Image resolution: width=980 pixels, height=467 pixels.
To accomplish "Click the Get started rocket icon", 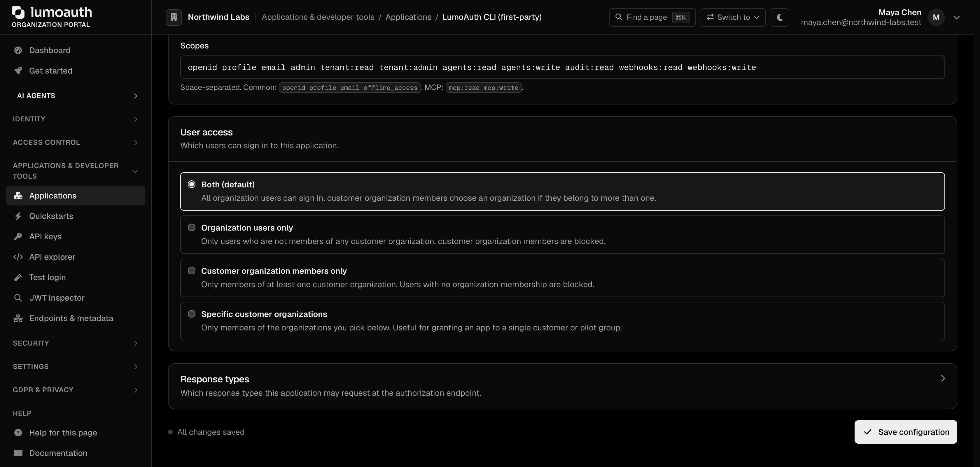I will coord(18,71).
